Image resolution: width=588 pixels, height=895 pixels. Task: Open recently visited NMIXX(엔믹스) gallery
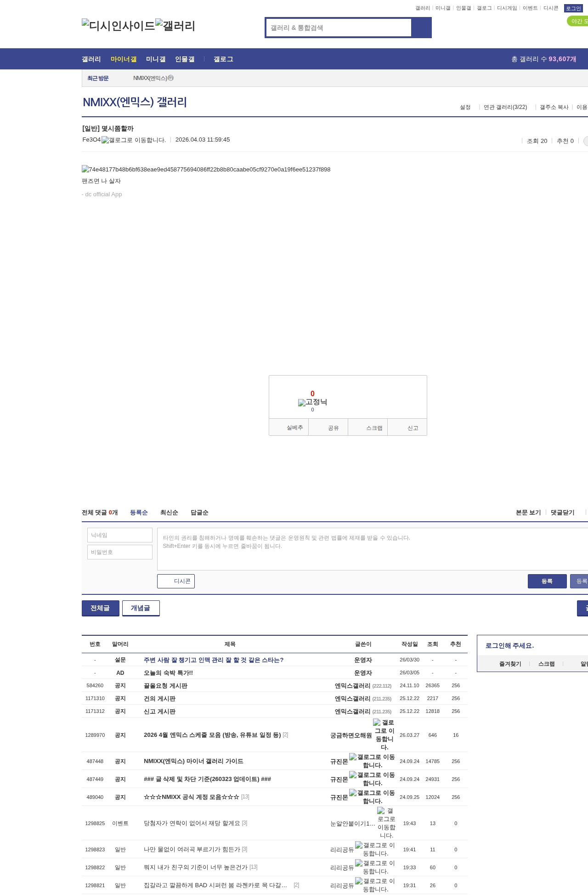[153, 78]
